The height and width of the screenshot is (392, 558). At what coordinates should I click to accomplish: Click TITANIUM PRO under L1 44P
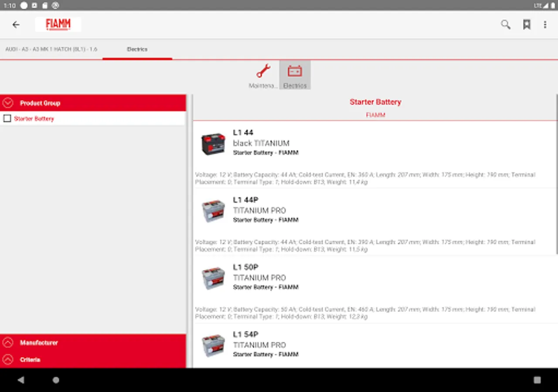click(259, 210)
